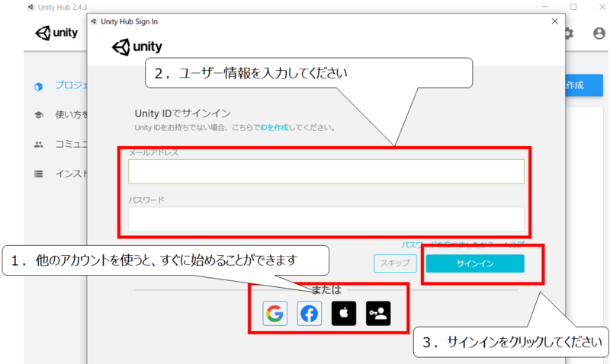Sign in with the Apple icon
Screen dimensions: 610x364
point(344,313)
